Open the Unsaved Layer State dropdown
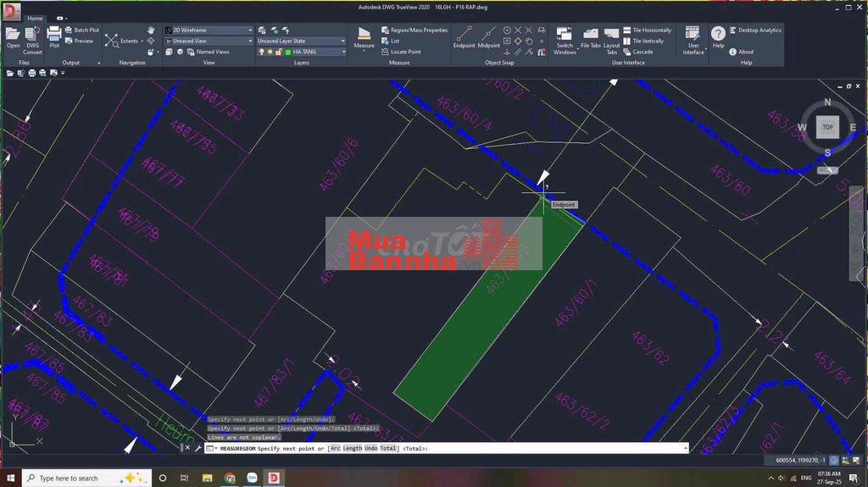Viewport: 868px width, 487px height. point(342,41)
